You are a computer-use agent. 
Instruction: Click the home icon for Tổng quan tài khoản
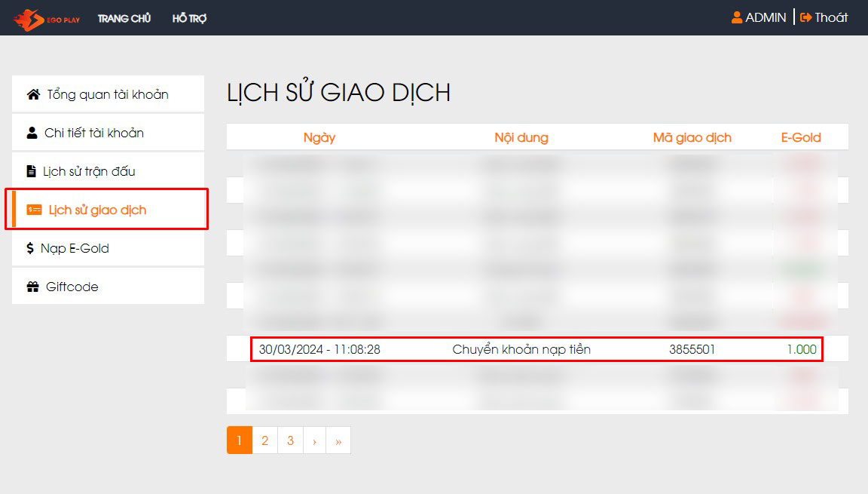(33, 94)
